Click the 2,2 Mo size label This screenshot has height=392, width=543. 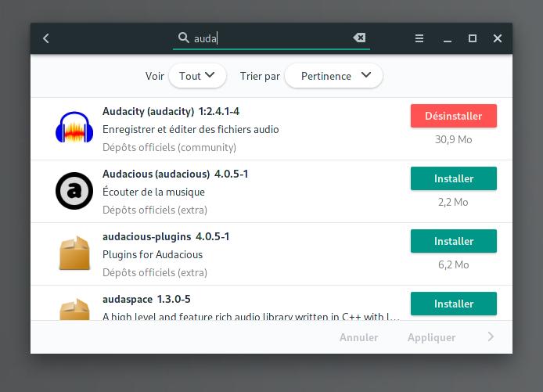pyautogui.click(x=453, y=202)
